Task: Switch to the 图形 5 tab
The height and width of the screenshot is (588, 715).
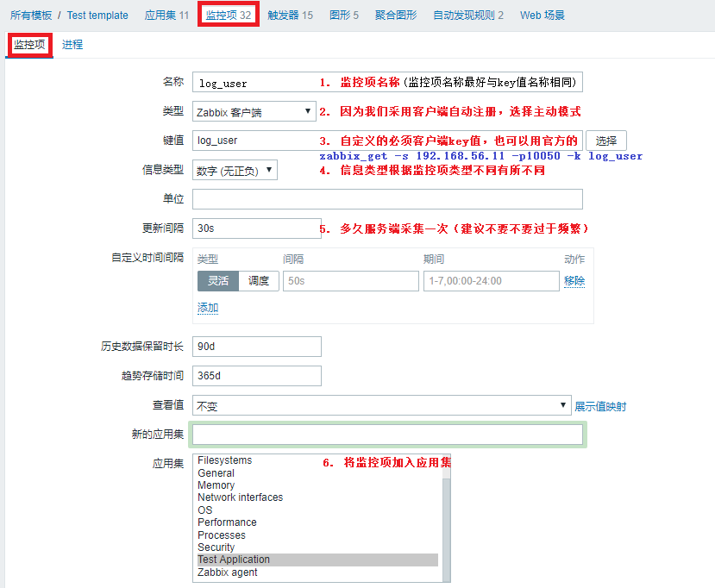Action: coord(344,15)
